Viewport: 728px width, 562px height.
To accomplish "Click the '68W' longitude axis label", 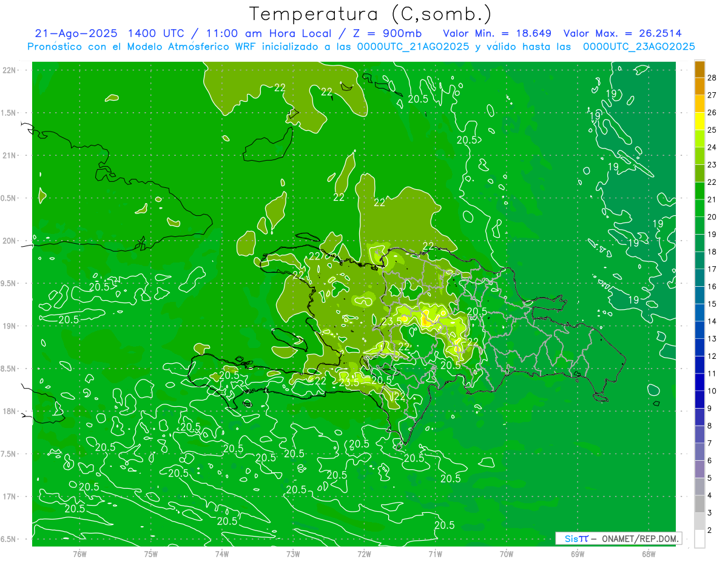I will [649, 554].
